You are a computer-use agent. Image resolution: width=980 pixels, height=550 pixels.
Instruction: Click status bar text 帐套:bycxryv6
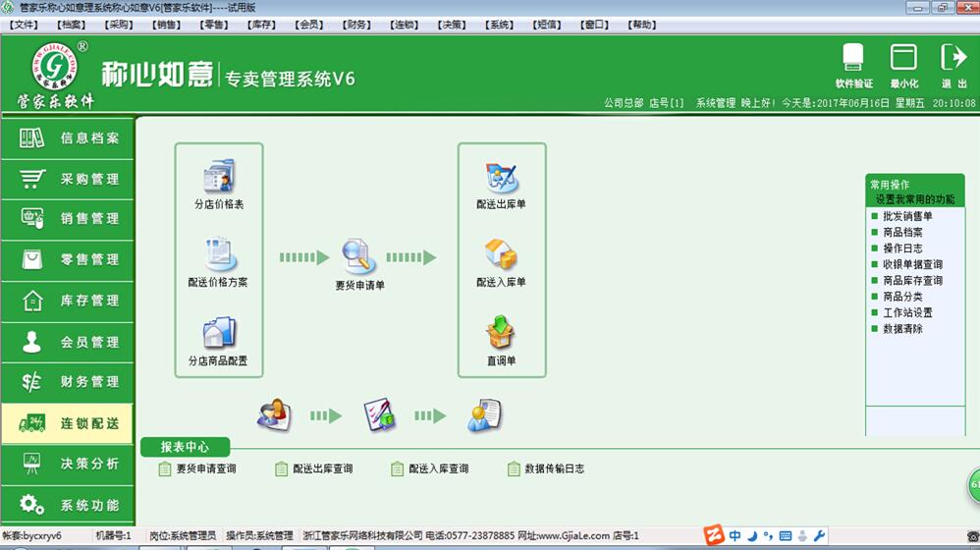[31, 535]
